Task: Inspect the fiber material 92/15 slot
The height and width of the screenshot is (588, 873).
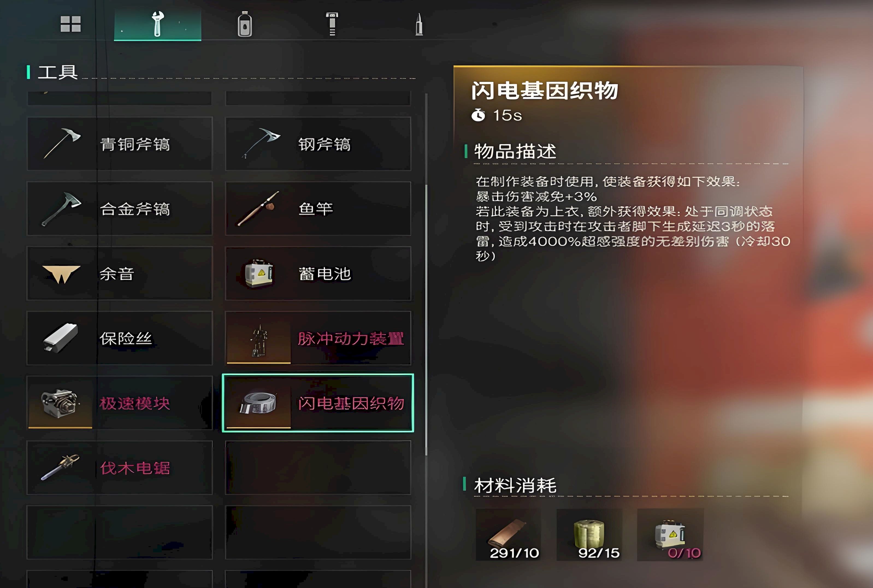Action: coord(589,535)
